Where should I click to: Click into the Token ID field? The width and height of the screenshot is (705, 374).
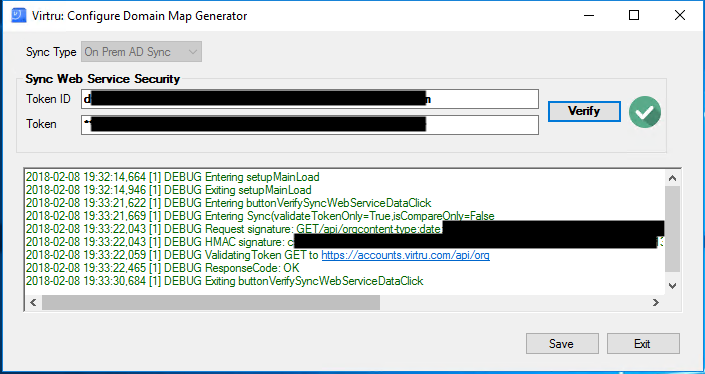[310, 99]
